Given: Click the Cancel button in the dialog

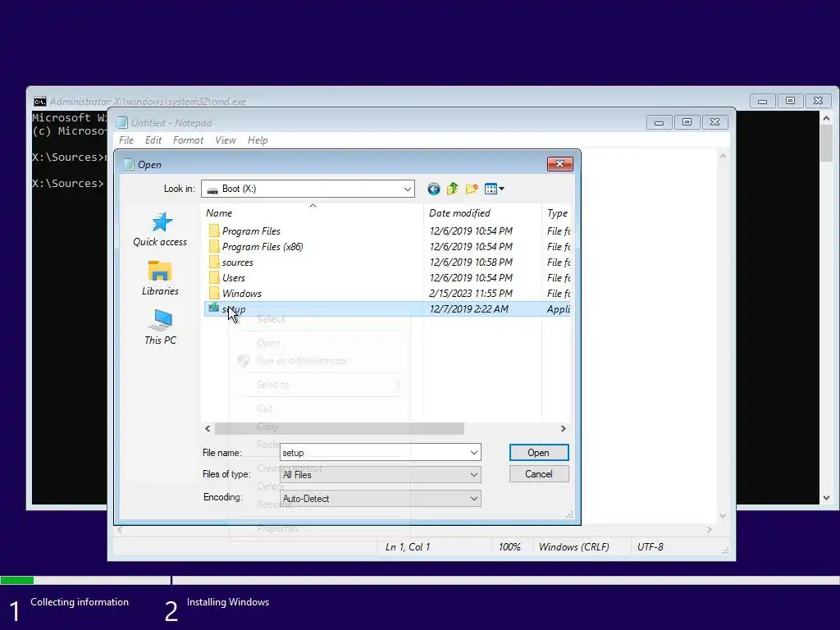Looking at the screenshot, I should 539,474.
